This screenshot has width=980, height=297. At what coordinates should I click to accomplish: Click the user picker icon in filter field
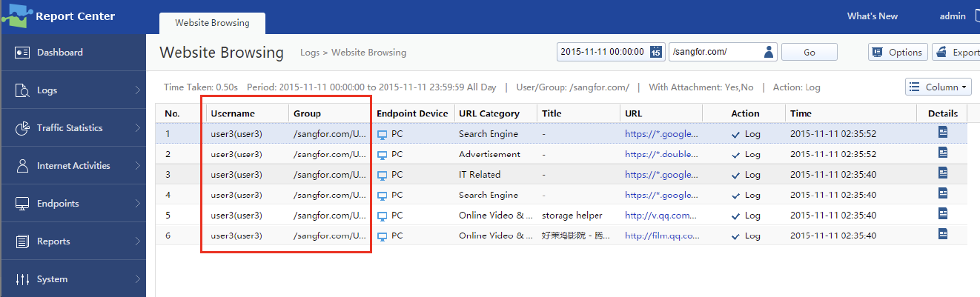point(769,52)
